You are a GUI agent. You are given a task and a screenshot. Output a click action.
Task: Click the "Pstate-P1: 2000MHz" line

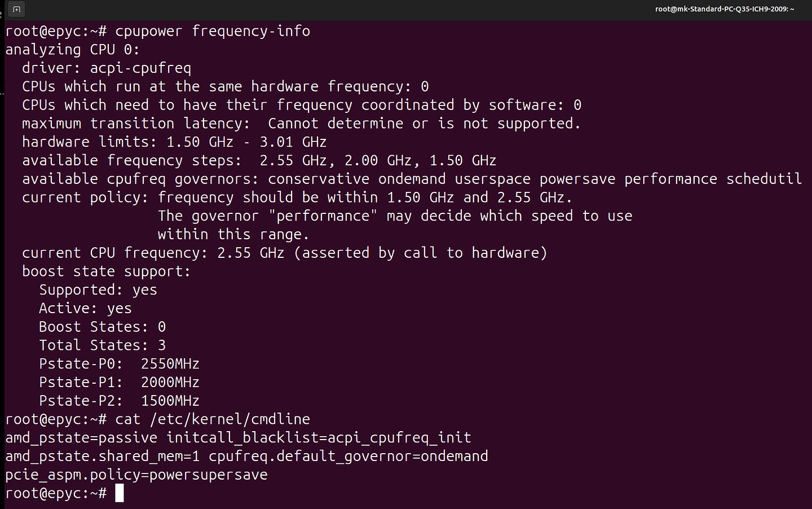pos(119,383)
